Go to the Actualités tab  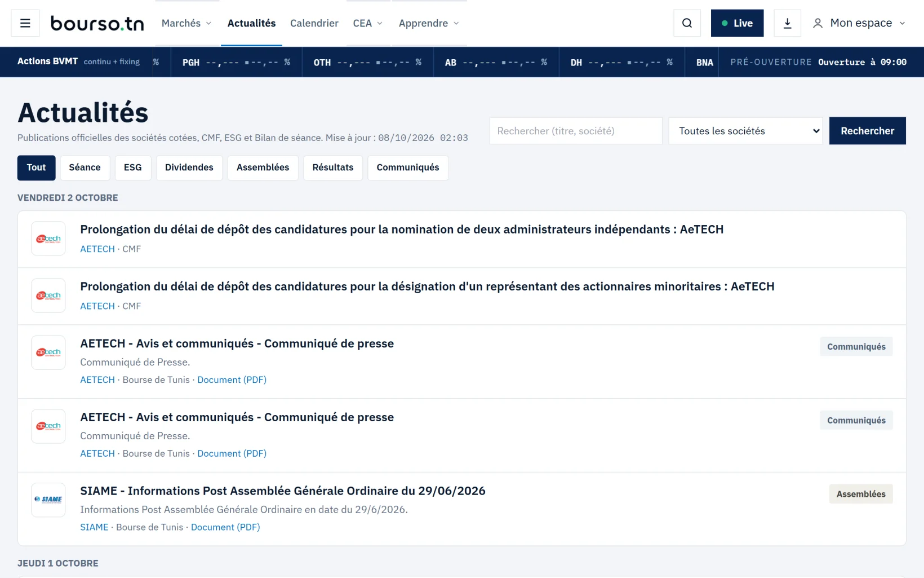click(x=251, y=23)
